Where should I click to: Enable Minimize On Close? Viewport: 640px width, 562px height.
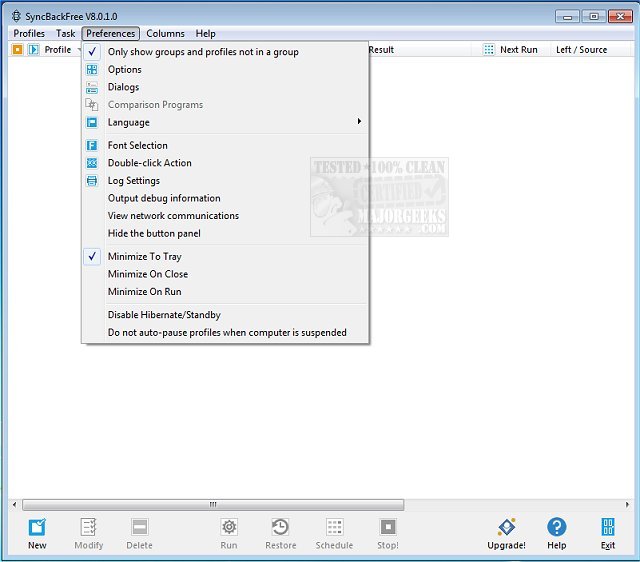(x=225, y=274)
